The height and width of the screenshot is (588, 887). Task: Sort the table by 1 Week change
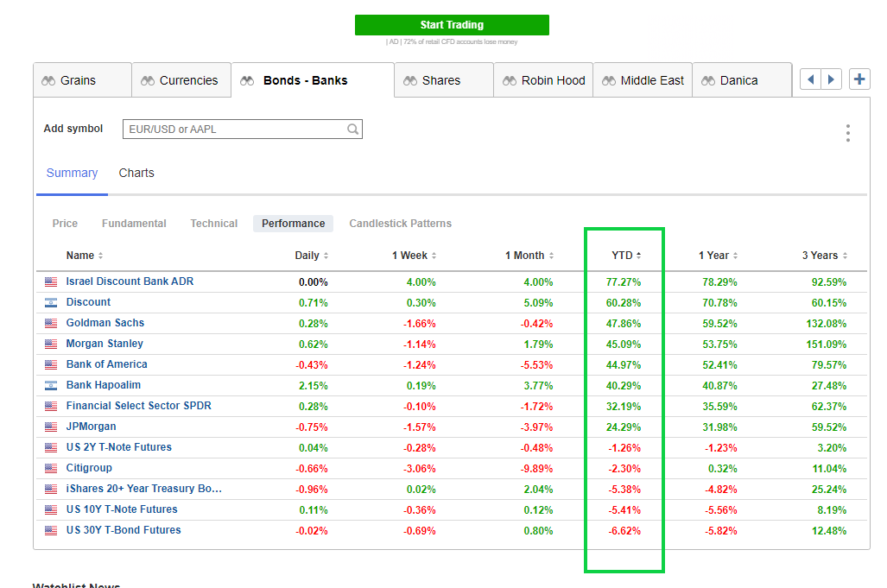414,256
